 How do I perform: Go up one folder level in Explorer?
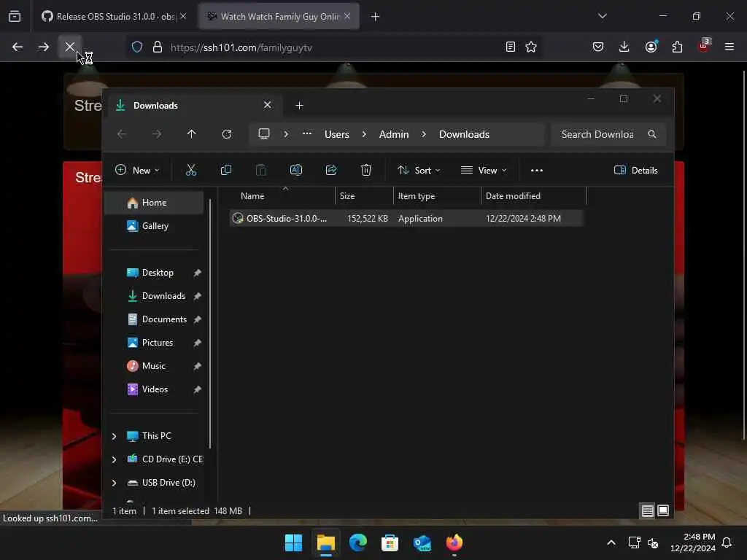pos(192,134)
